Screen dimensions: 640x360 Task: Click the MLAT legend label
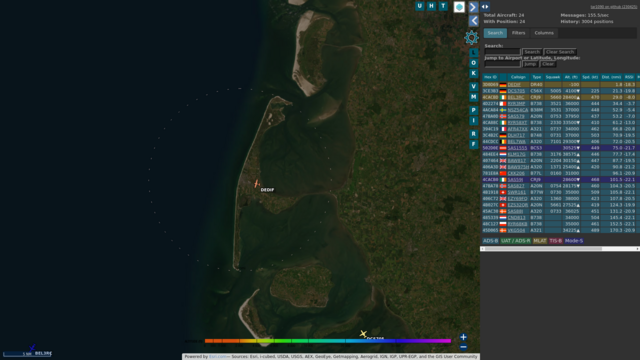tap(540, 241)
